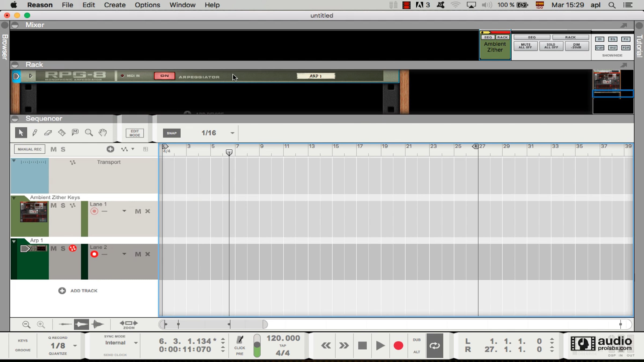The height and width of the screenshot is (362, 644).
Task: Open the Create menu
Action: pos(115,5)
